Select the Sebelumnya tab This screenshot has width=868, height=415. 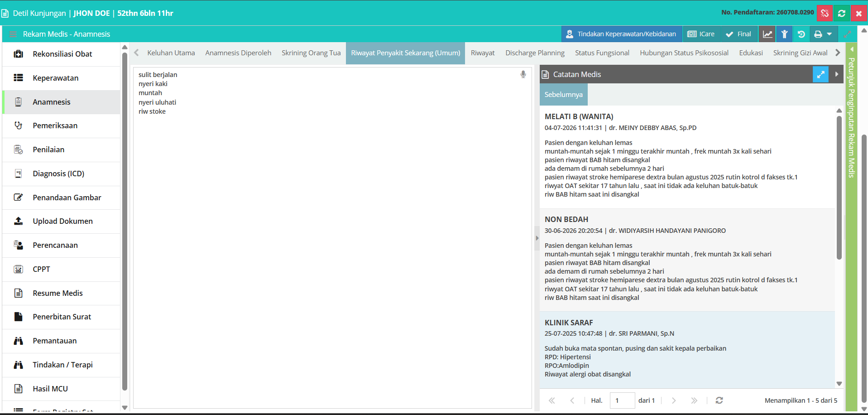pos(563,95)
